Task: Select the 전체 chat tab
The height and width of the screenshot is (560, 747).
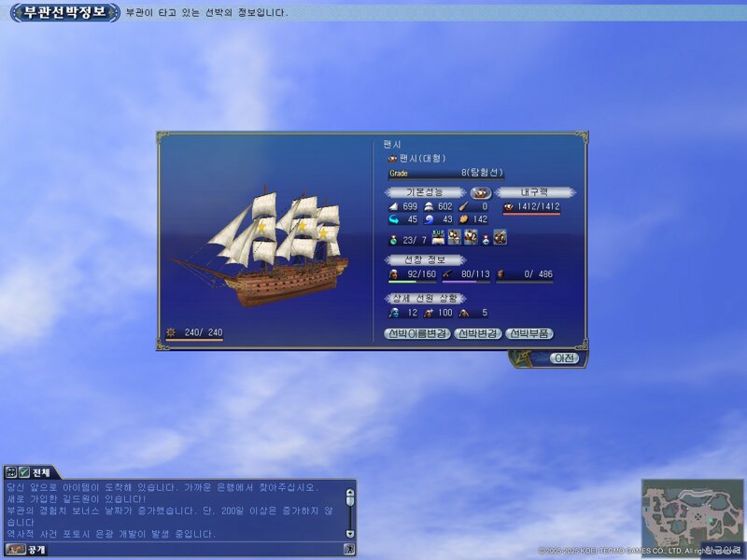Action: (x=41, y=472)
